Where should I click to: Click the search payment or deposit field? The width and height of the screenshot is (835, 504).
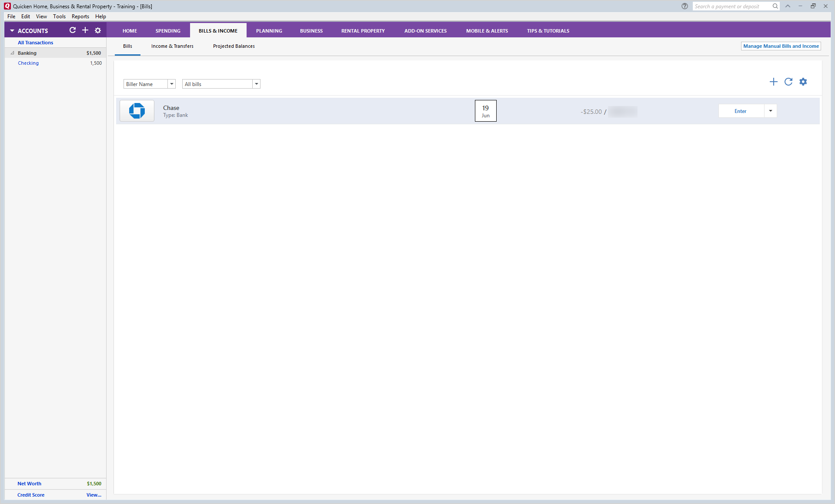(x=731, y=6)
